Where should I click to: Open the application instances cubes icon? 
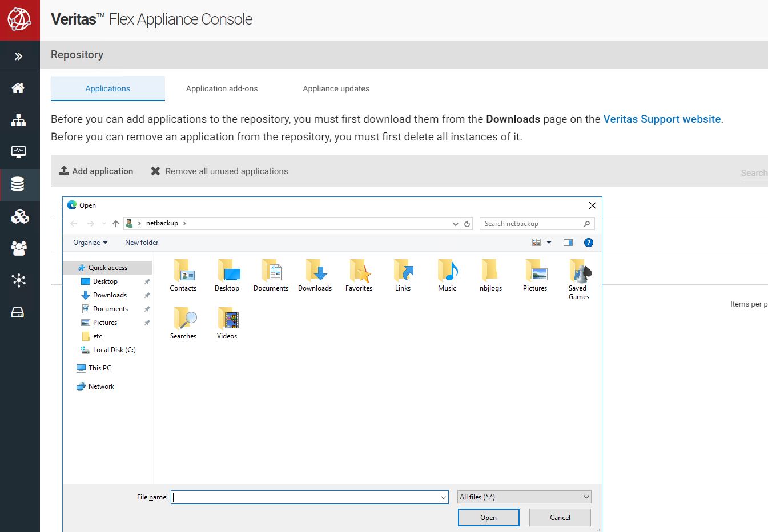(x=19, y=216)
